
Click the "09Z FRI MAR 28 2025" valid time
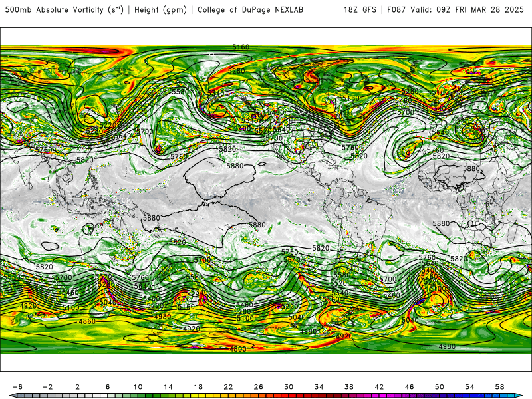pos(480,10)
